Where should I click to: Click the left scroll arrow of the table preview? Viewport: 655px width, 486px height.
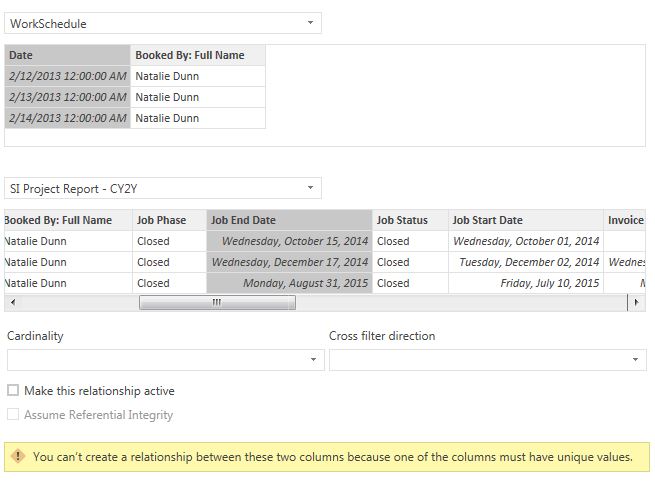13,302
